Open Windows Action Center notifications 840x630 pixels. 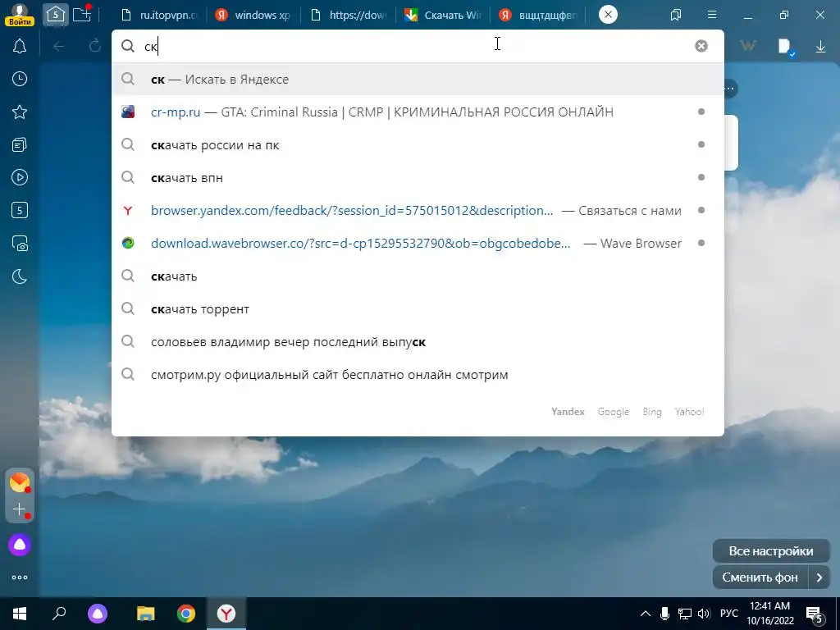coord(815,614)
